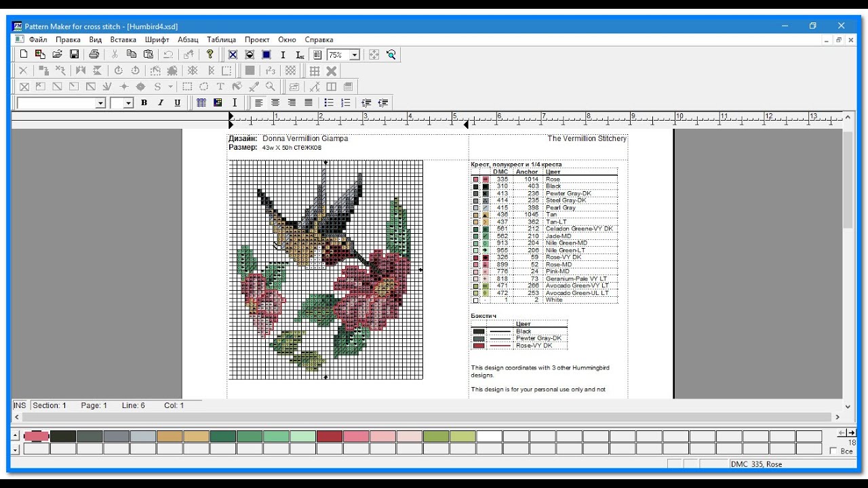Select the black swatch in palette

tap(63, 436)
